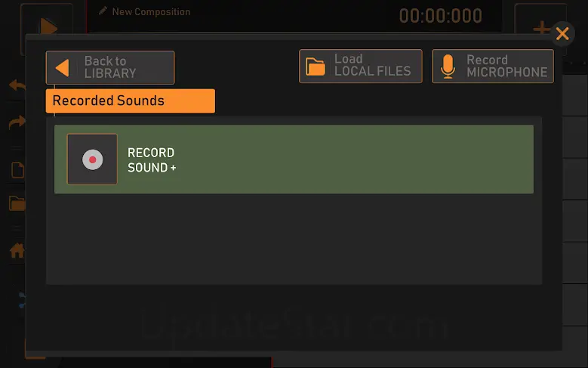Click the New Composition title
This screenshot has height=368, width=588.
[151, 12]
